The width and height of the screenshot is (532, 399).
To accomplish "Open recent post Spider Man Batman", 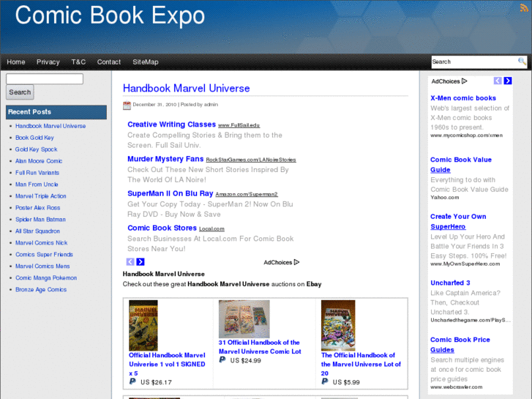I will 40,220.
